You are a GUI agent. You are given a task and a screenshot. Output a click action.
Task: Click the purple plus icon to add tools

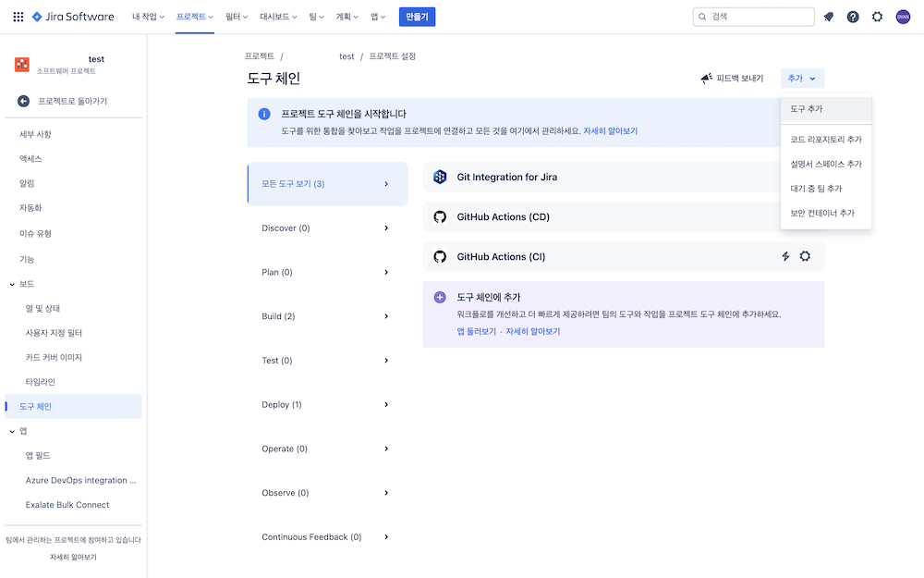(x=440, y=297)
